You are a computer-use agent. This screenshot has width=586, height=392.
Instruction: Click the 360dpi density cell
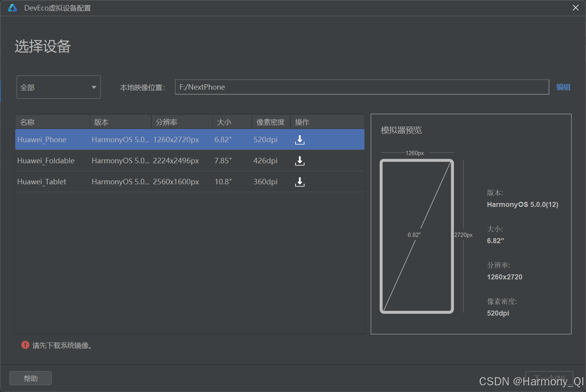(266, 182)
